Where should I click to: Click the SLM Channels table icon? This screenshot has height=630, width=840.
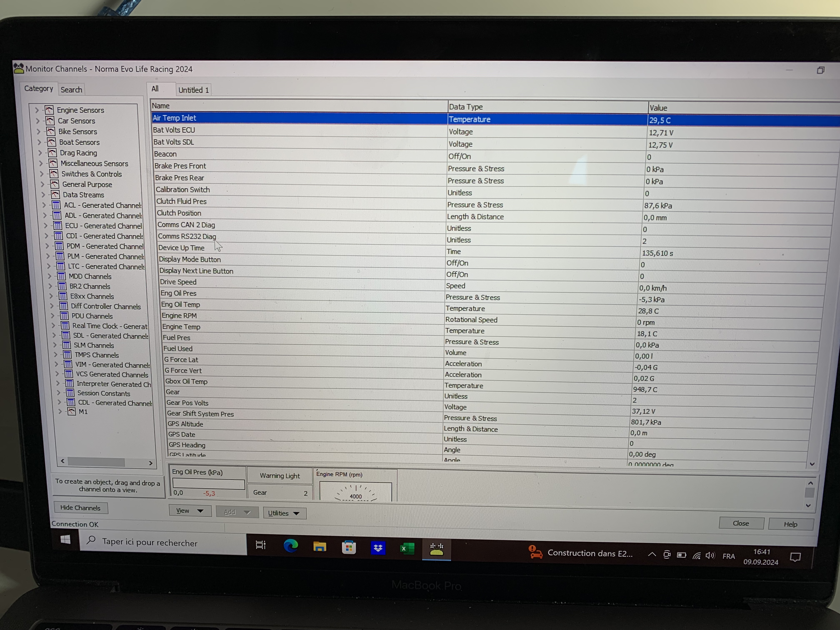66,345
